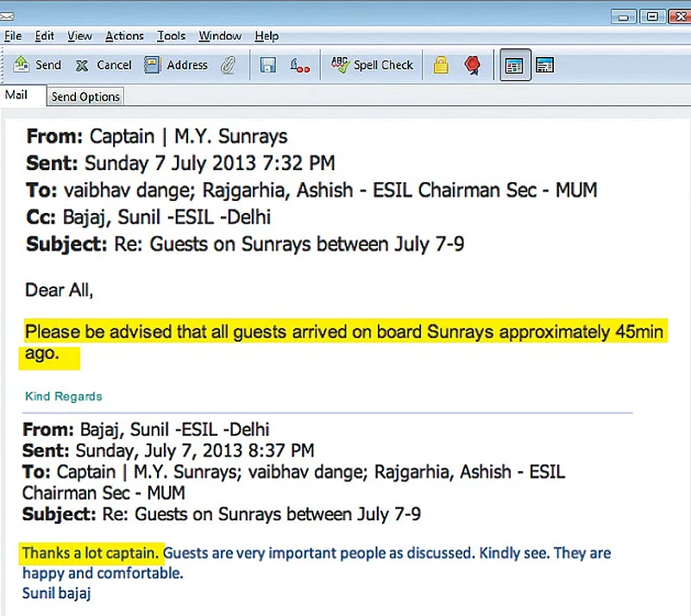Screen dimensions: 691x616
Task: Click the second Subject line text
Action: (x=222, y=514)
